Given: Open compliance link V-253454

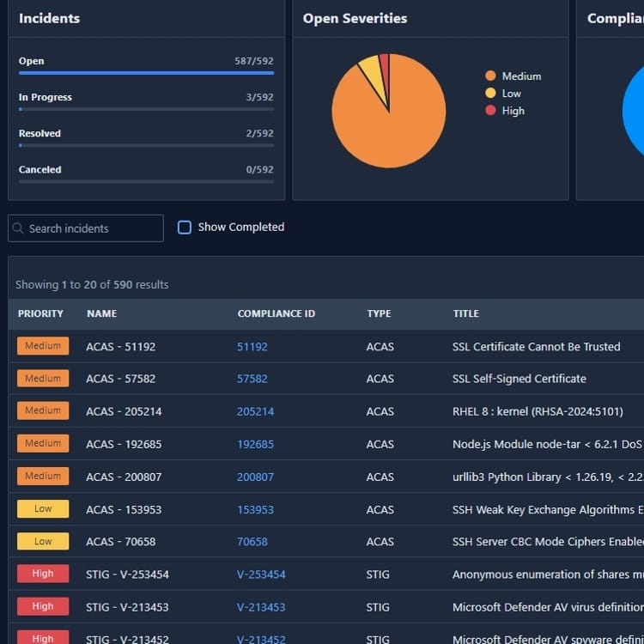Looking at the screenshot, I should click(x=261, y=574).
